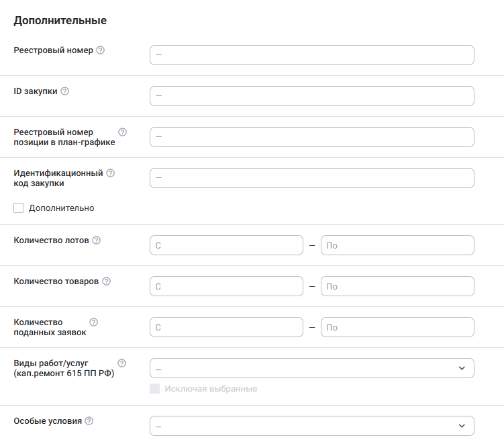Focus the ID закупки text field
This screenshot has height=444, width=504.
(x=311, y=96)
